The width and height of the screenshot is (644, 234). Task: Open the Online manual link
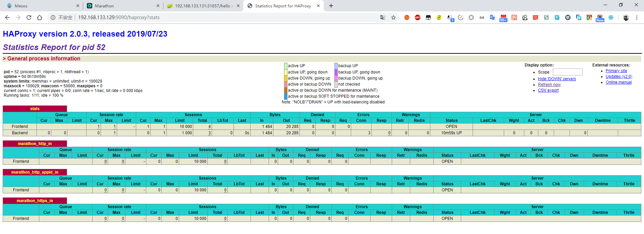click(x=619, y=82)
